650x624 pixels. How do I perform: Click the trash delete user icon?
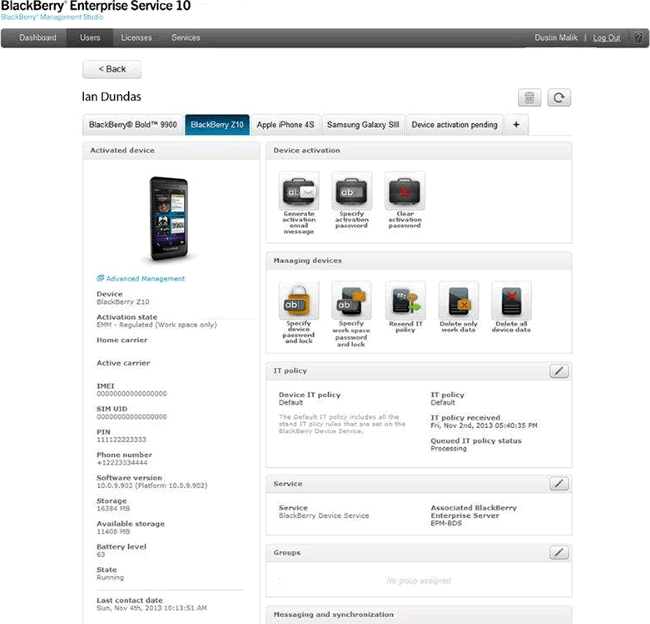click(x=529, y=98)
